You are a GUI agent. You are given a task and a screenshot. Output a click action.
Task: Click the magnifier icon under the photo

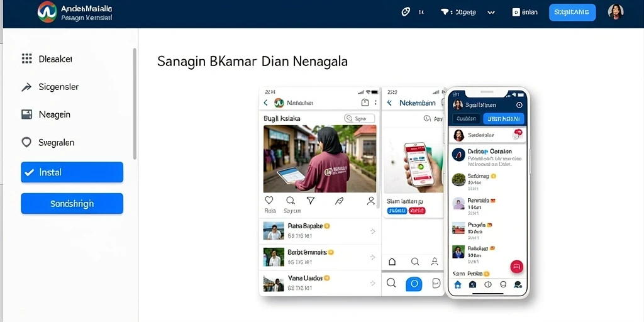tap(291, 201)
